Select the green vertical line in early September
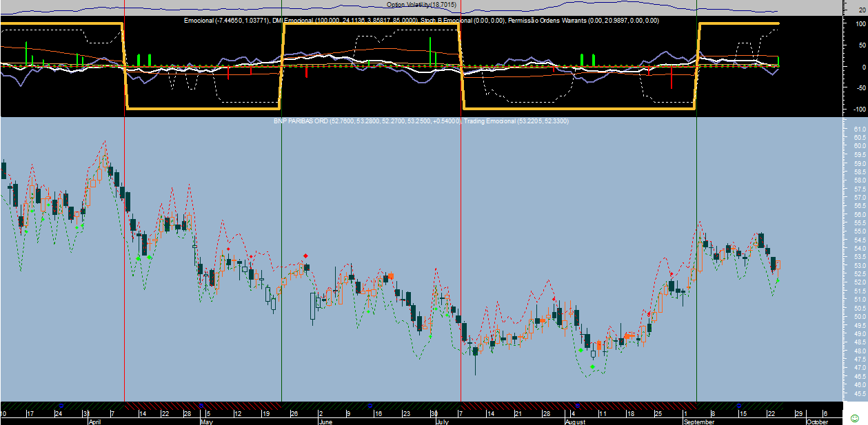 696,207
